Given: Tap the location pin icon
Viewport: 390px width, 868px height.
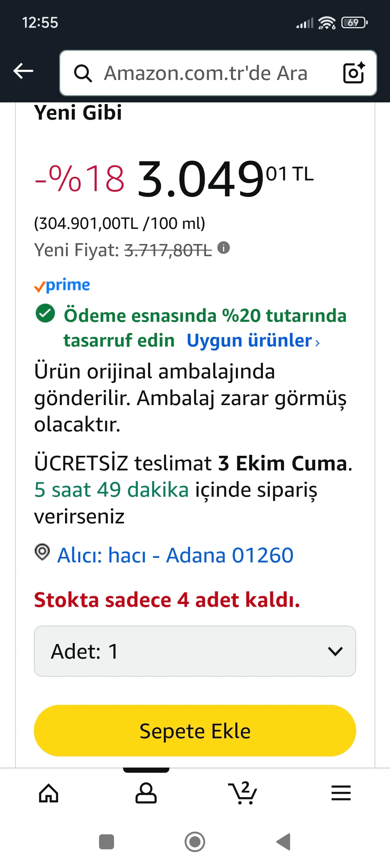Looking at the screenshot, I should coord(43,552).
